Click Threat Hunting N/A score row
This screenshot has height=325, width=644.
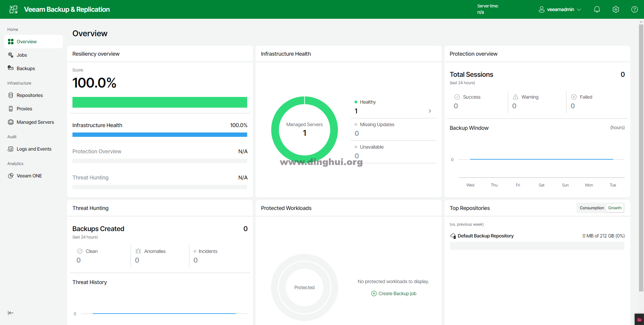coord(160,181)
